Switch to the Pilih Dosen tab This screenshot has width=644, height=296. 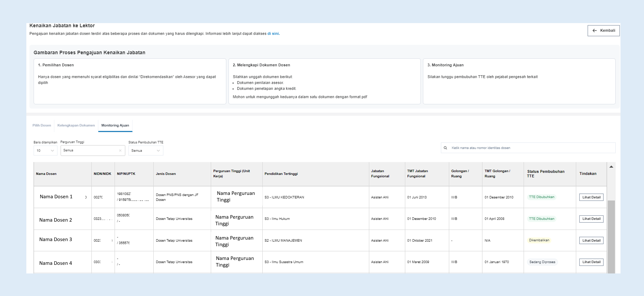tap(42, 125)
